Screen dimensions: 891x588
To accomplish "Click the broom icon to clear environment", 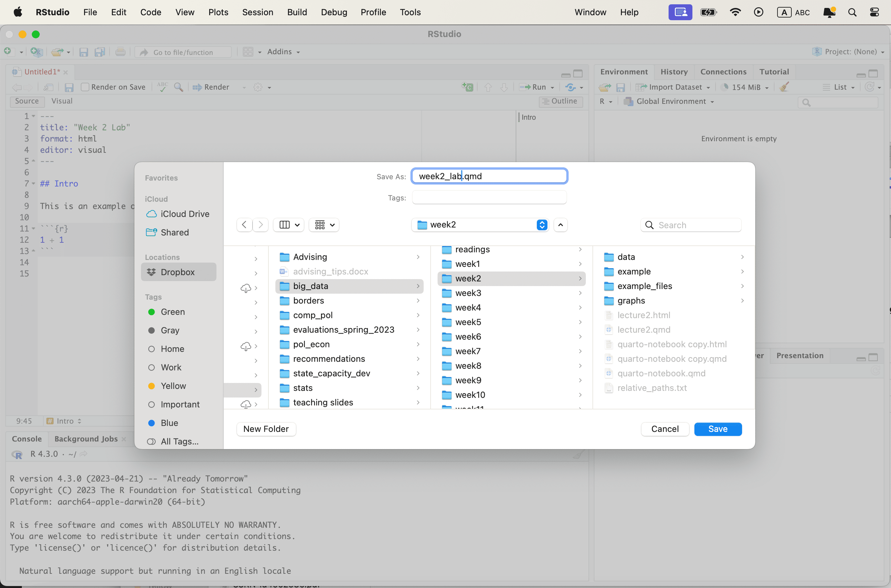I will [x=784, y=87].
